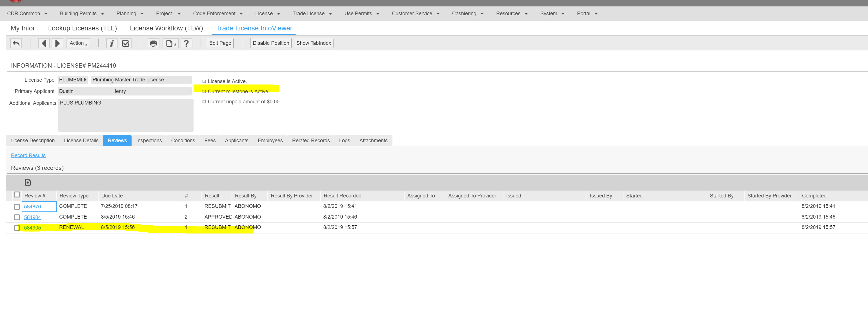Check the box for review 584904
Viewport: 868px width, 327px height.
pos(17,217)
